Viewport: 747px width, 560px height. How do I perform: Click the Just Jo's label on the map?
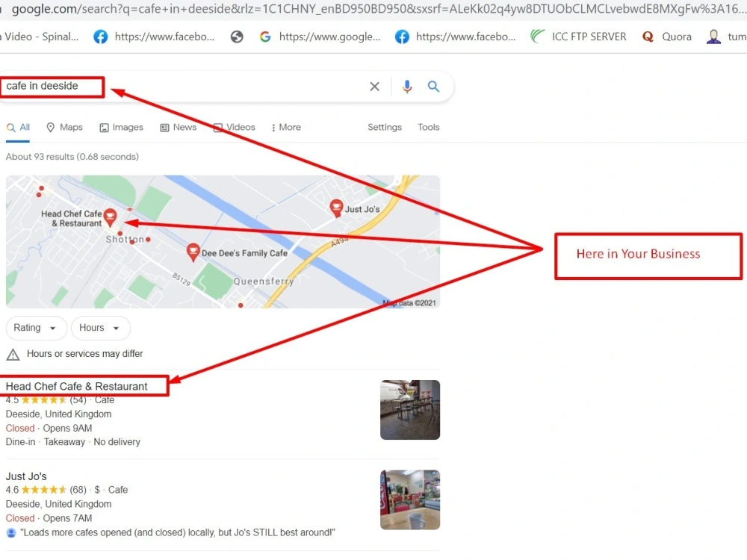tap(362, 209)
